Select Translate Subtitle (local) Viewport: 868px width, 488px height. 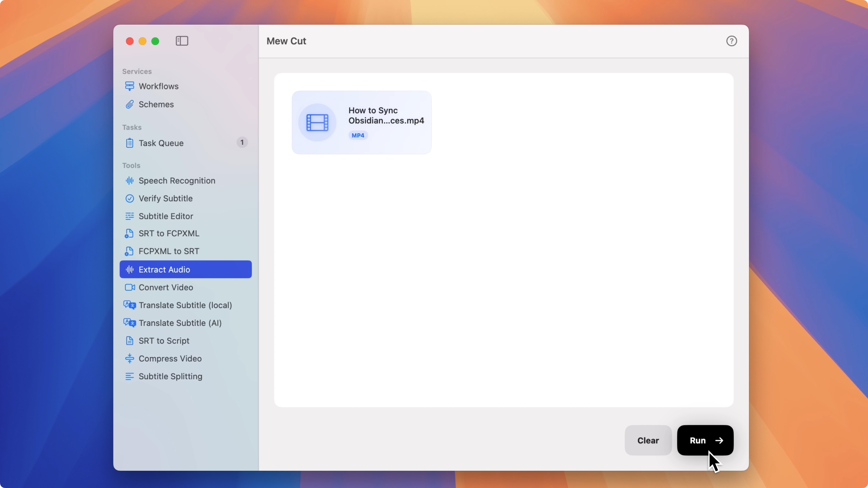pos(185,305)
